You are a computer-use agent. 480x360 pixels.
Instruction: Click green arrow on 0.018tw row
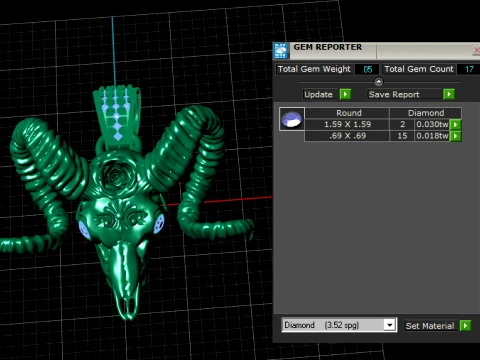click(455, 136)
